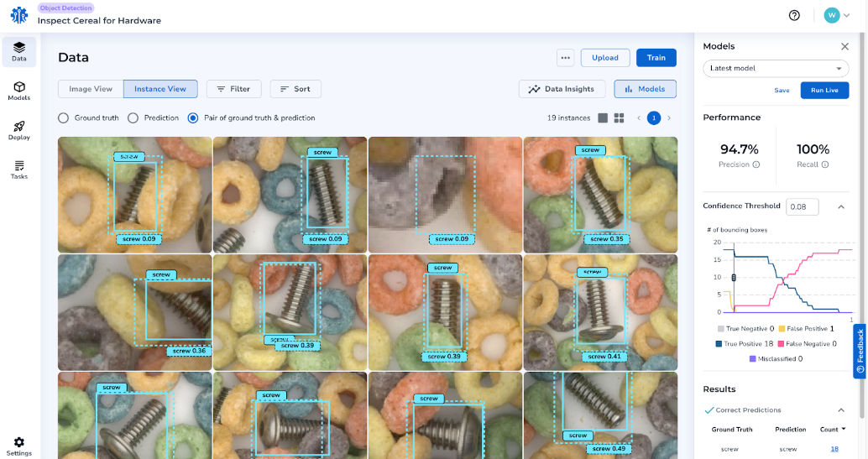Click the Object Detection tag
This screenshot has width=868, height=459.
tap(65, 8)
